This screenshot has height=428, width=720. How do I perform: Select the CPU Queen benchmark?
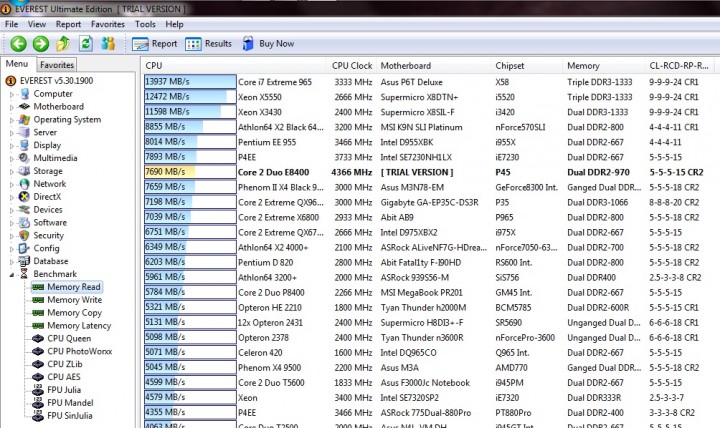pyautogui.click(x=69, y=338)
